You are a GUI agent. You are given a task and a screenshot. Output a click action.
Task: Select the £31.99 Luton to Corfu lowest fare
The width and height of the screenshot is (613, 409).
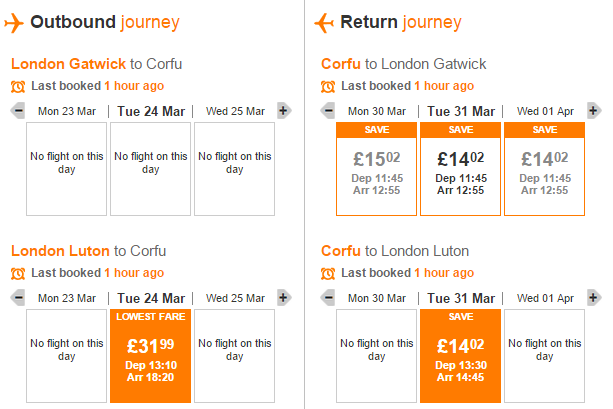(x=151, y=356)
